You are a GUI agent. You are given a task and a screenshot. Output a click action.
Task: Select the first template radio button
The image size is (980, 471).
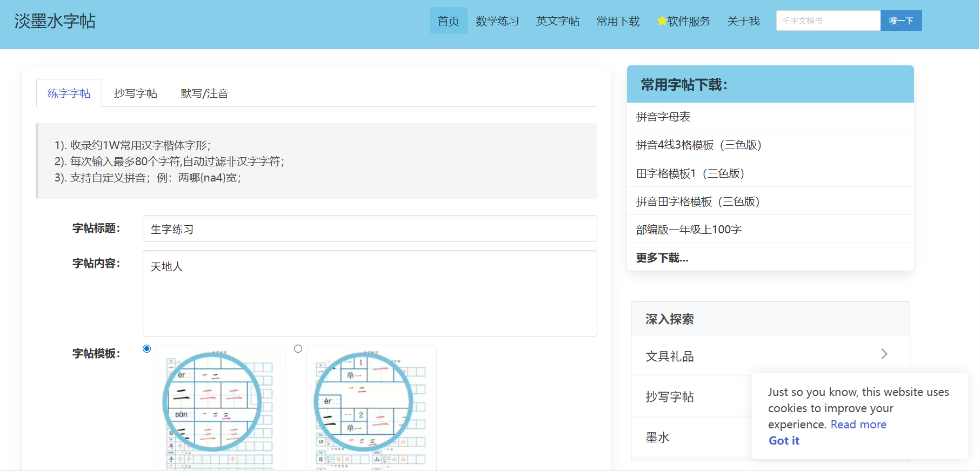(146, 349)
